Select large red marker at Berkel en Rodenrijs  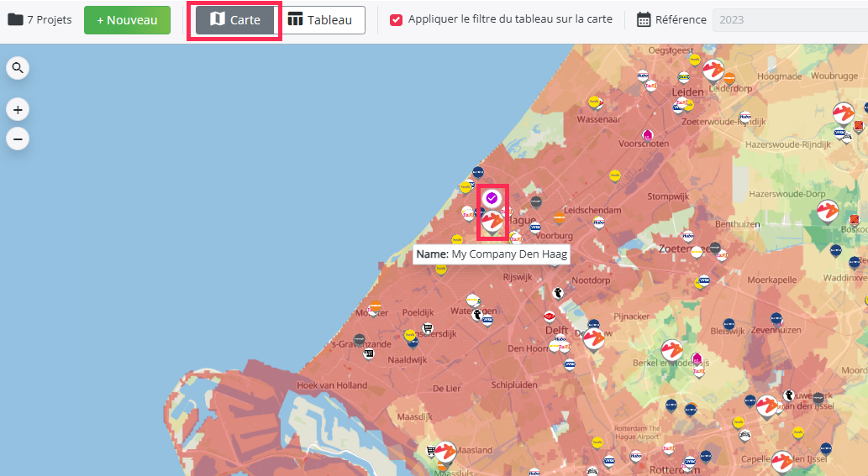click(x=672, y=351)
